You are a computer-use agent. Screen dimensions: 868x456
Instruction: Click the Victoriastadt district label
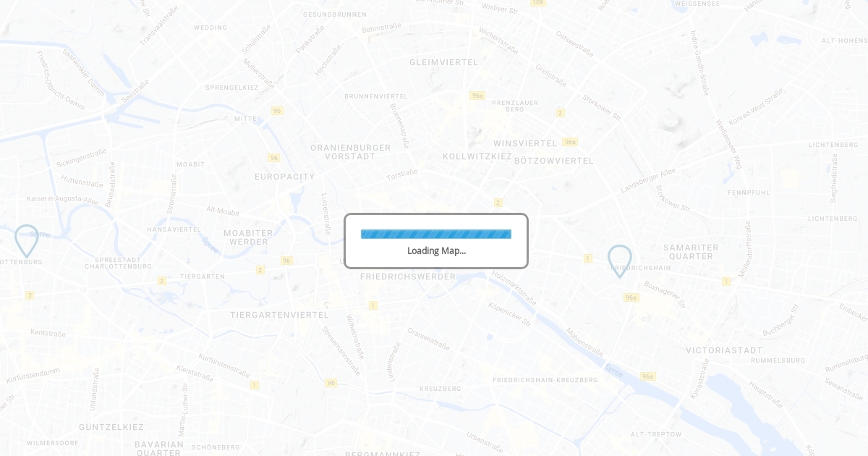coord(724,350)
